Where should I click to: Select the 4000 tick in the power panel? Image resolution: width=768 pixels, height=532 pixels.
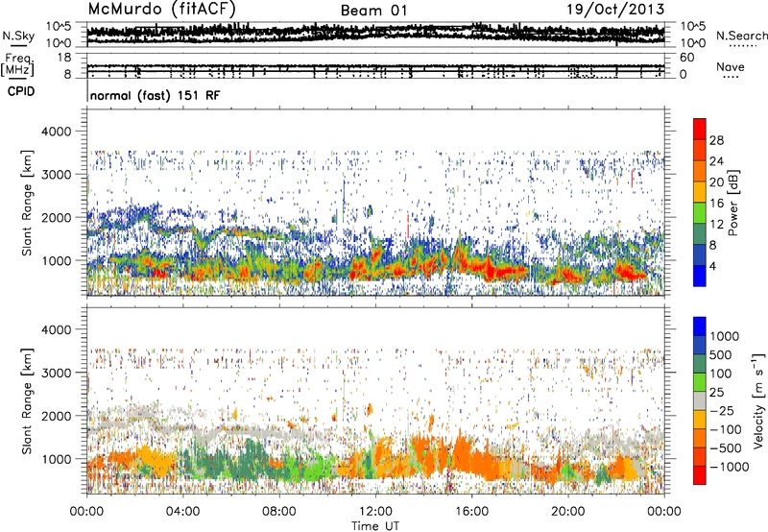coord(56,132)
